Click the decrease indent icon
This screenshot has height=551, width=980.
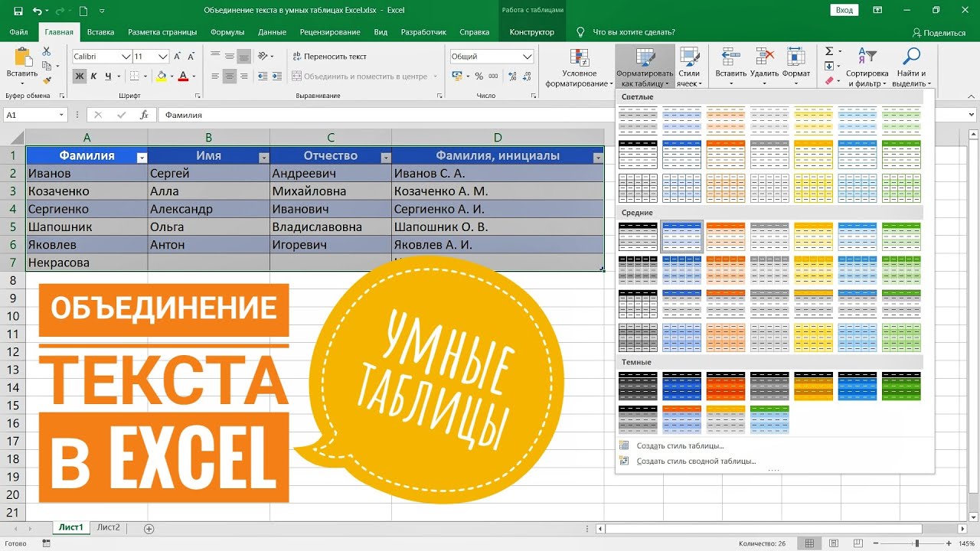[x=263, y=76]
